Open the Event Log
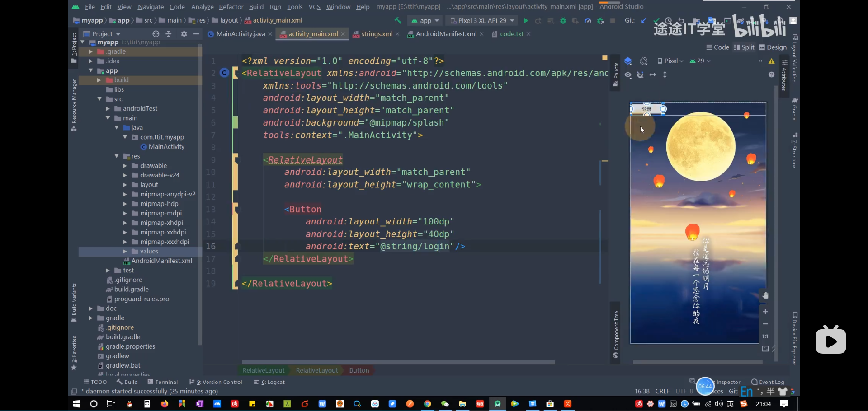 click(x=768, y=382)
